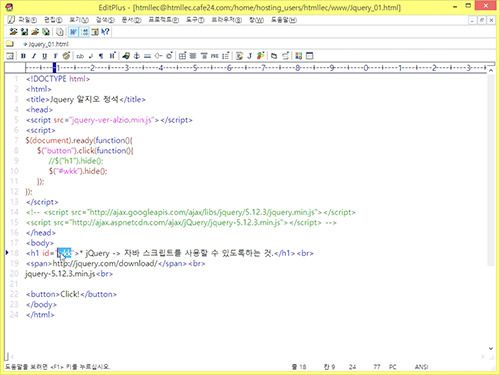
Task: Click the '$("#wkk").hide();' code line
Action: [x=78, y=171]
